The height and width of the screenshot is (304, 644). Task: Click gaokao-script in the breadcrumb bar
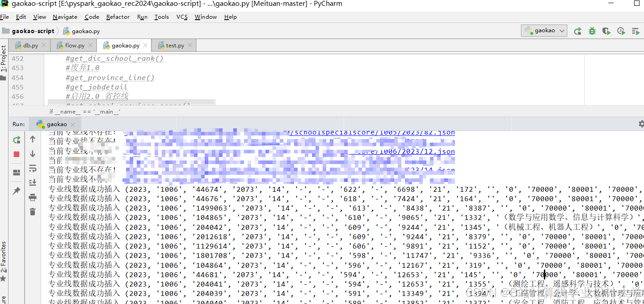point(33,31)
